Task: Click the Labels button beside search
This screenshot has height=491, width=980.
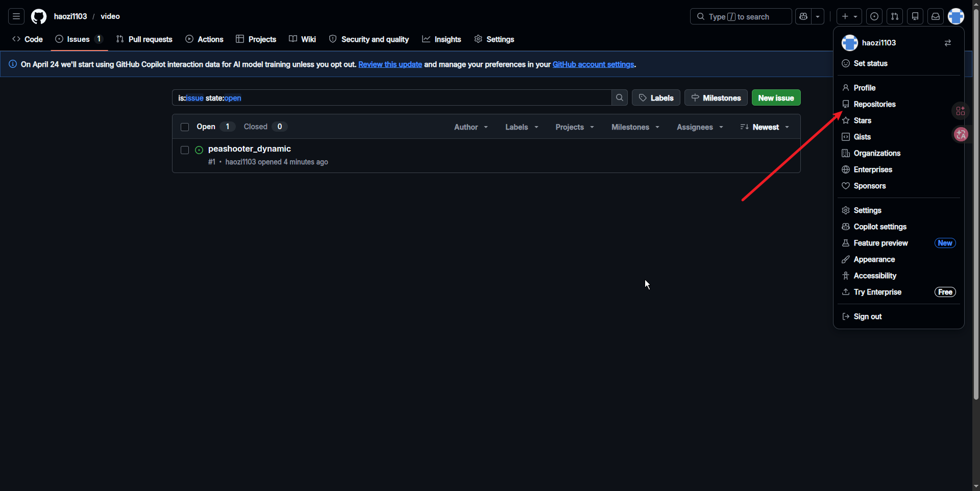Action: point(656,97)
